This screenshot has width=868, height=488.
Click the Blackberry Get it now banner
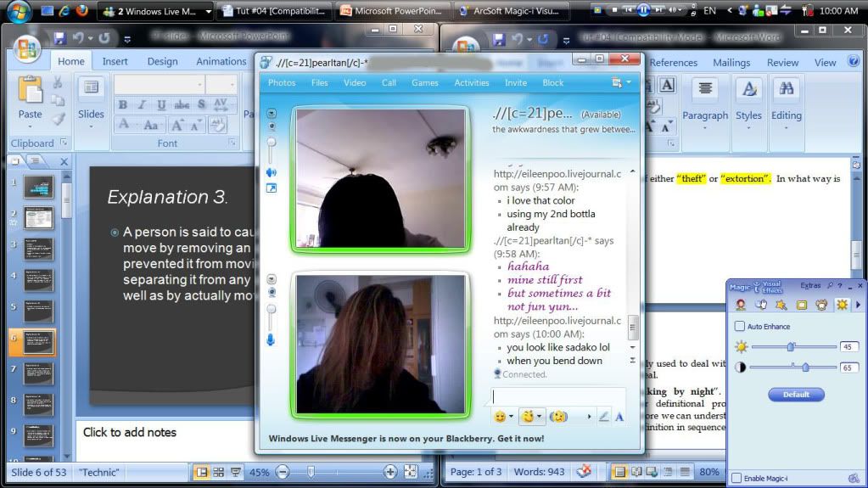tap(406, 438)
